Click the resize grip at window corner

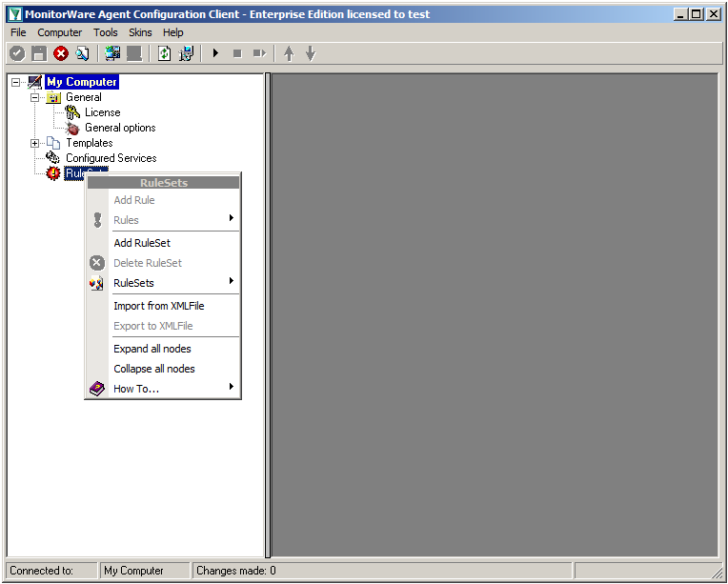tap(717, 574)
